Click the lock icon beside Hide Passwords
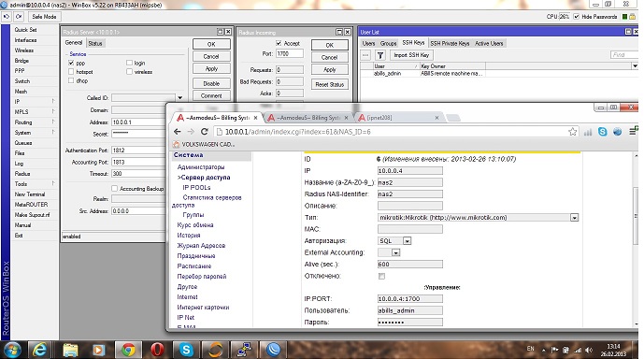This screenshot has width=644, height=359. click(x=633, y=17)
